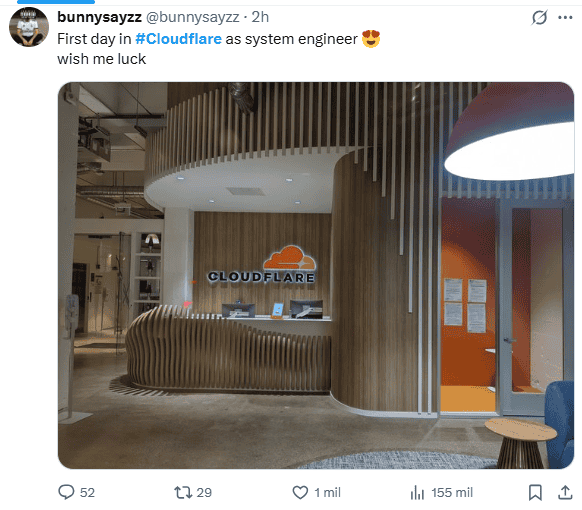Open the three-dot more options menu
Viewport: 582px width, 510px height.
(x=565, y=17)
